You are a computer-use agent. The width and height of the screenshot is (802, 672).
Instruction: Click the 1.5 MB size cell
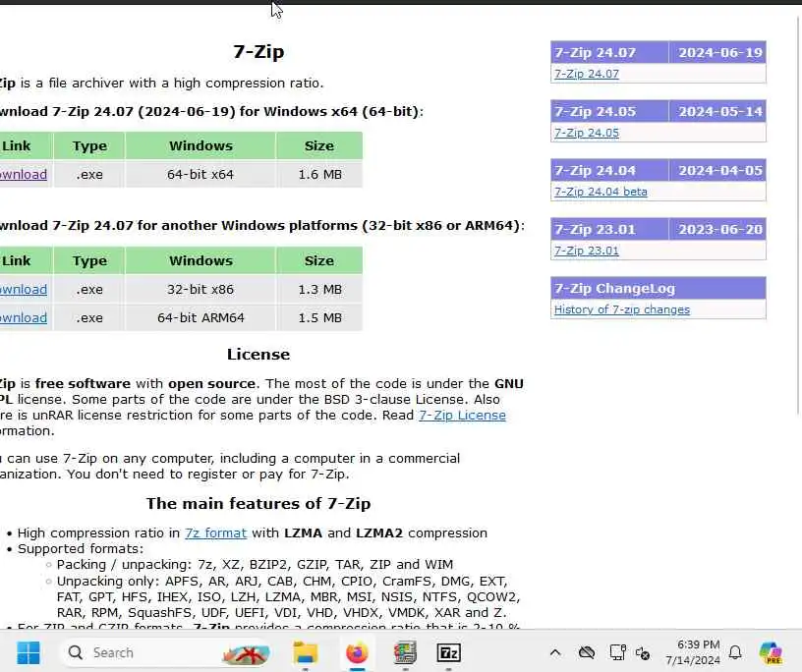[x=319, y=317]
